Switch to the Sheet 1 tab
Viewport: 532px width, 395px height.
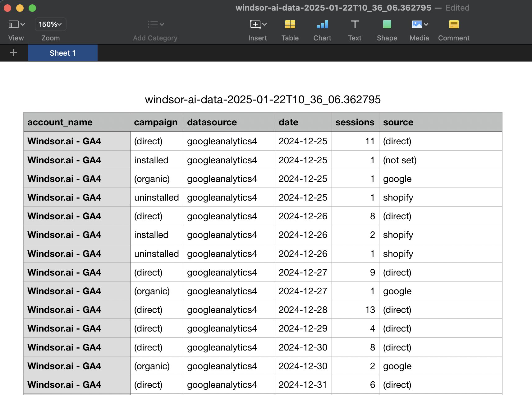[x=63, y=53]
